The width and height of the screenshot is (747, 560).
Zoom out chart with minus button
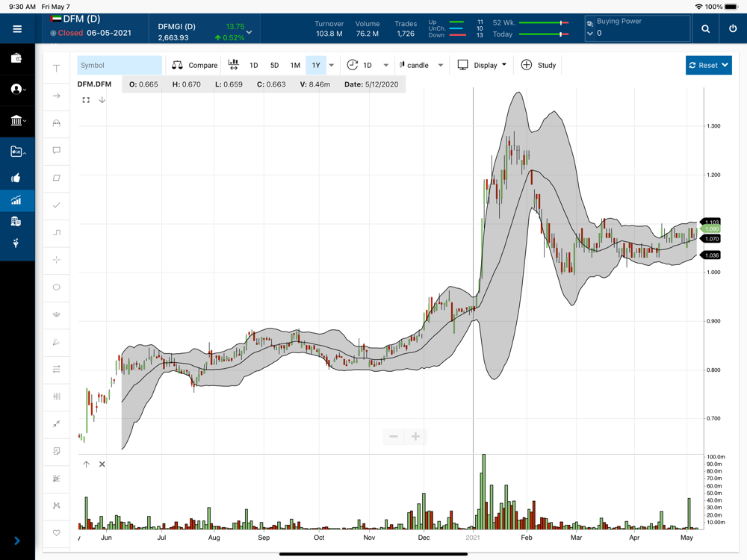[x=394, y=437]
